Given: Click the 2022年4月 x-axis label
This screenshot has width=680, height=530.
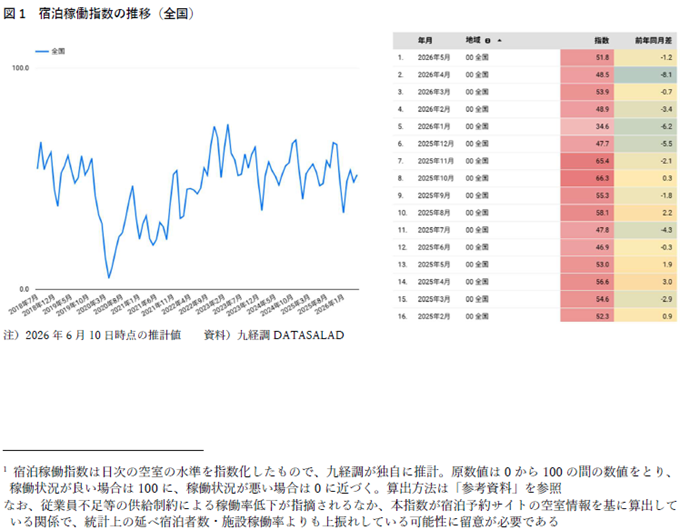Looking at the screenshot, I should pyautogui.click(x=177, y=304).
